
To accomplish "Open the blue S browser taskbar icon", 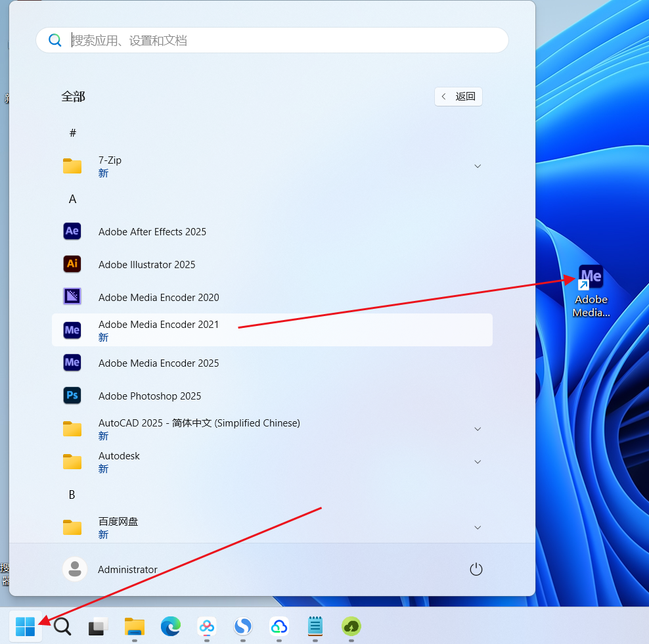I will [x=243, y=626].
